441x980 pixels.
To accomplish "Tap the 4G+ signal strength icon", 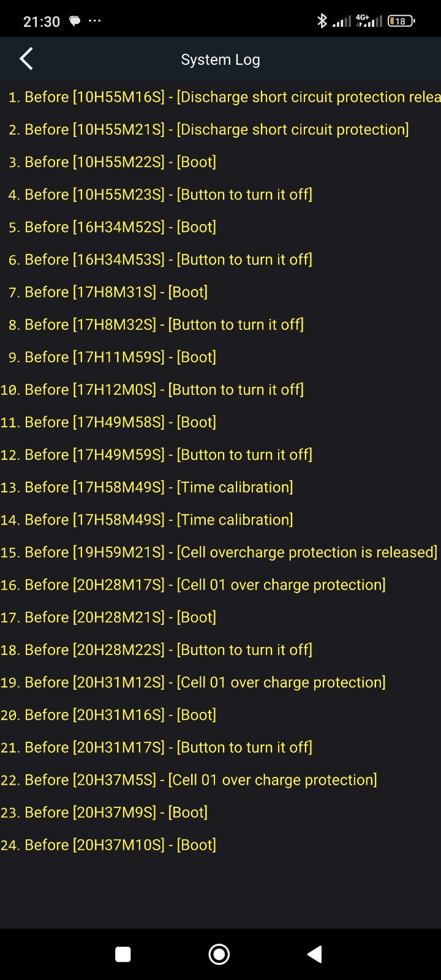I will click(369, 21).
